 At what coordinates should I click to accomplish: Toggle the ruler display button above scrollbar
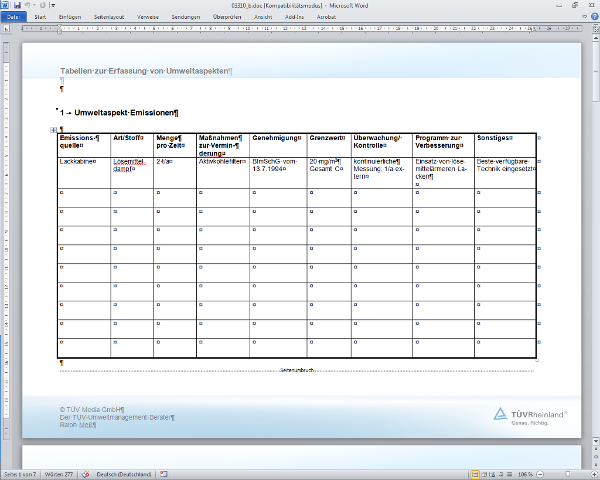tap(594, 28)
